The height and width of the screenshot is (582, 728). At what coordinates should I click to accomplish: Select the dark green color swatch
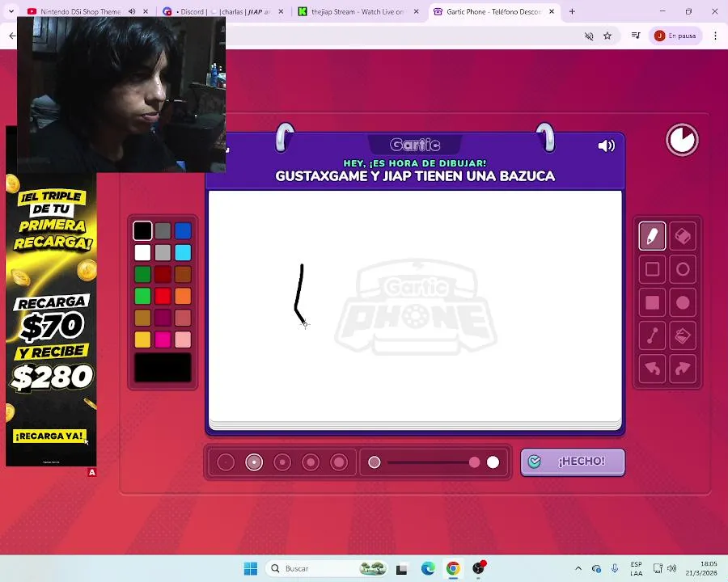[x=142, y=274]
